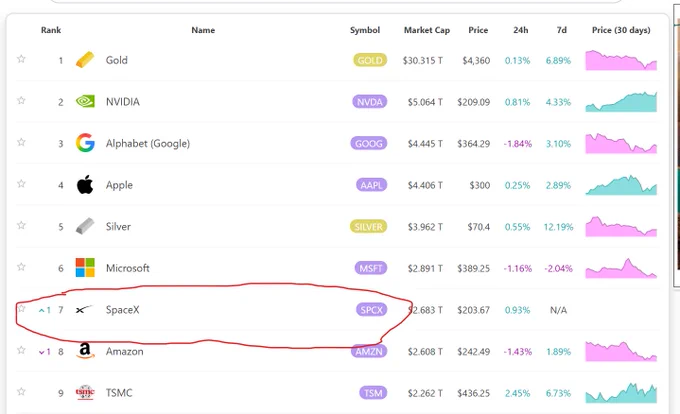Viewport: 680px width, 414px height.
Task: Open the NVIDIA company link
Action: click(123, 101)
